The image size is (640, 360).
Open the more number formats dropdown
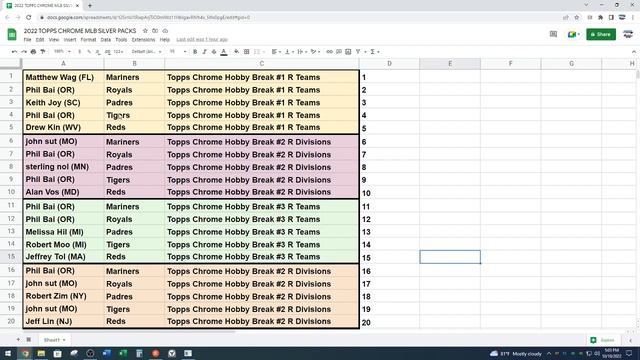119,52
